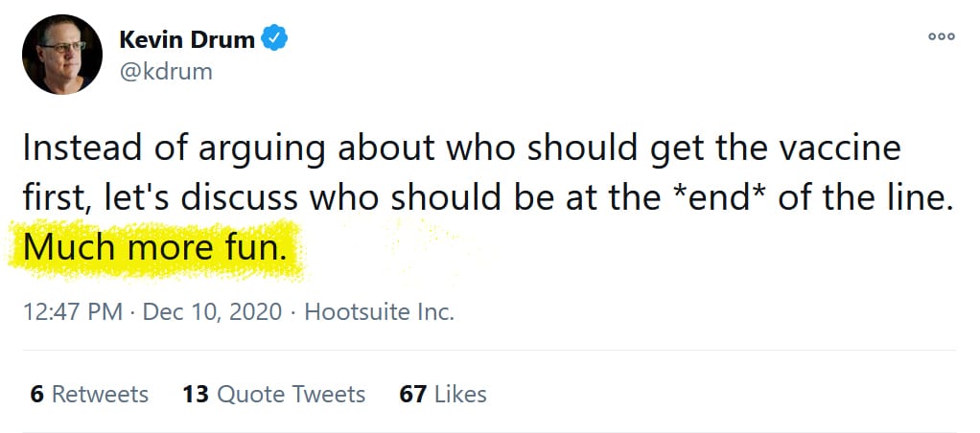Click the bold number 13 counter
Image resolution: width=980 pixels, height=433 pixels.
tap(196, 394)
